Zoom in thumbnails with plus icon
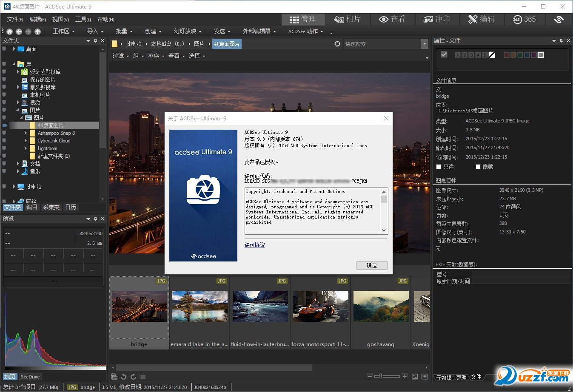Screen dimensions: 573x392 405,376
